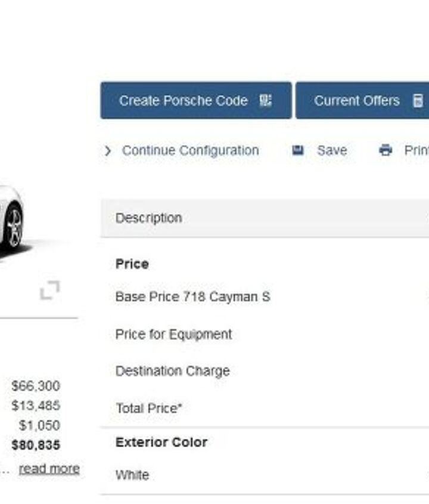Viewport: 429px width, 504px height.
Task: Open the Current Offers button
Action: point(357,100)
